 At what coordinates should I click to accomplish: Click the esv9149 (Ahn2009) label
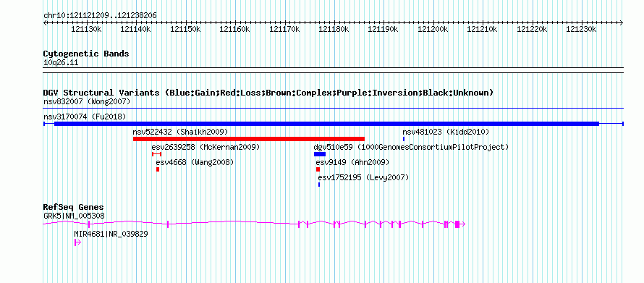tap(352, 162)
